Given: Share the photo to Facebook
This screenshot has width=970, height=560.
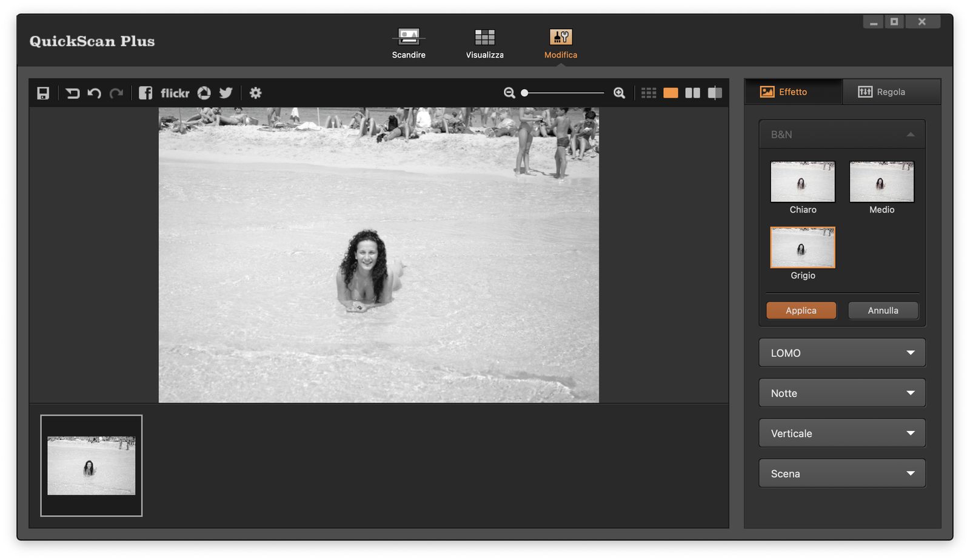Looking at the screenshot, I should (x=145, y=93).
